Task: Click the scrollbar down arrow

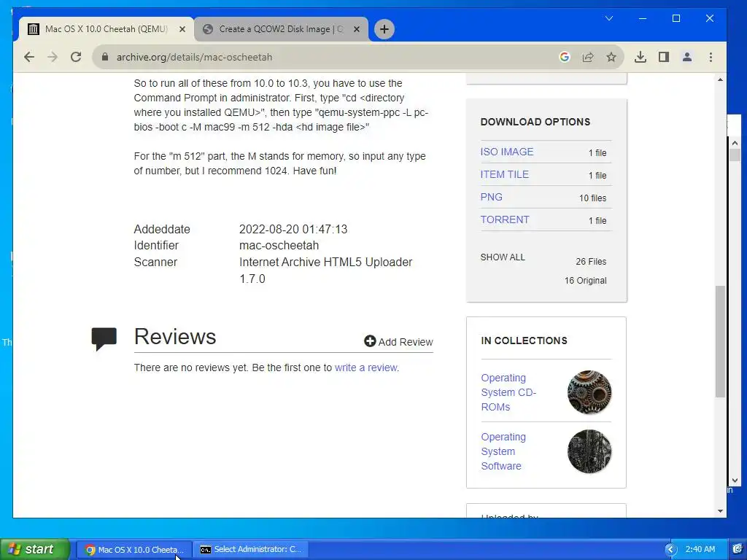Action: 720,511
